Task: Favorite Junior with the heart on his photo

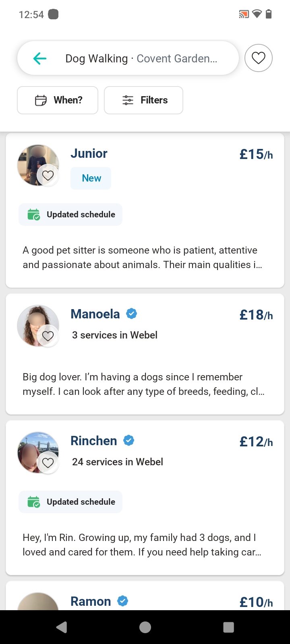Action: pyautogui.click(x=48, y=175)
